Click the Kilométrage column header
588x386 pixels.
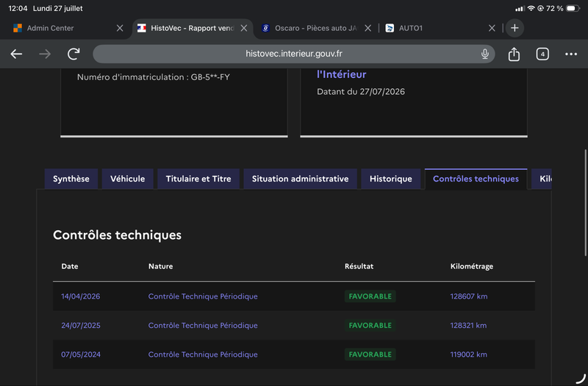click(472, 266)
